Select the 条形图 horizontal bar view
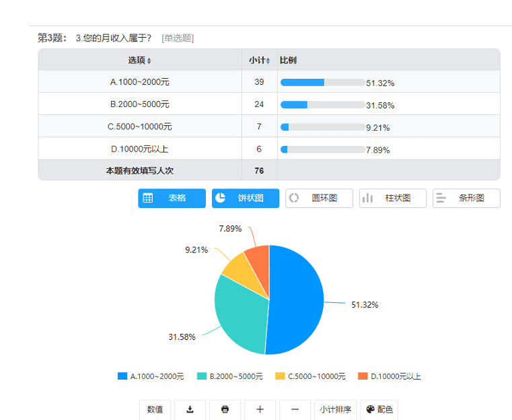Screen dimensions: 512x420 pyautogui.click(x=466, y=199)
